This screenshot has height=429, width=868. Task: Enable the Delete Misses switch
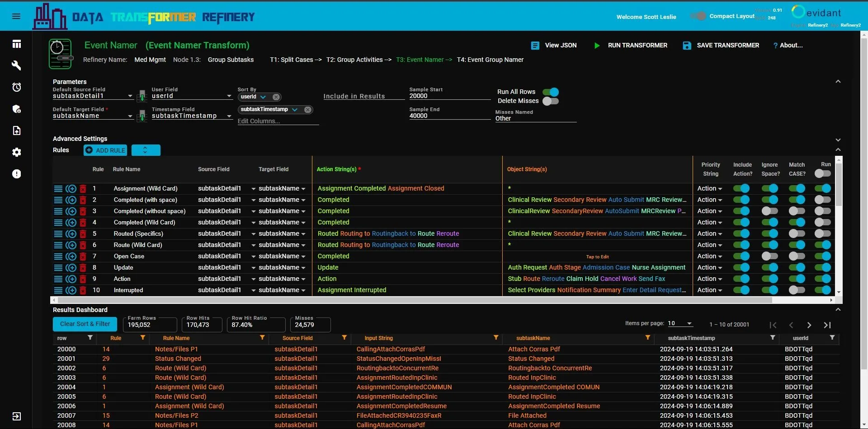(551, 101)
